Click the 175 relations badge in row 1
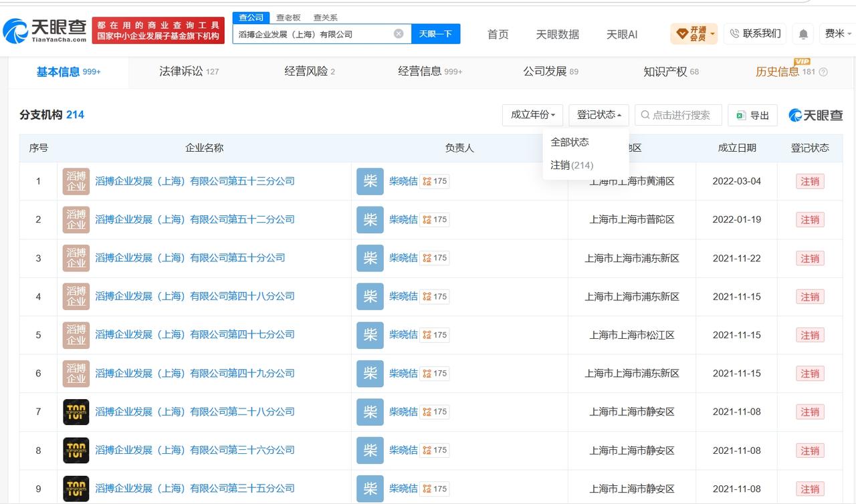This screenshot has height=504, width=856. point(435,181)
